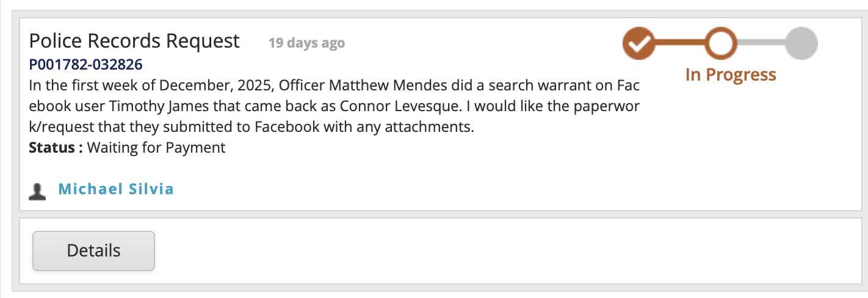
Task: Click the 'Waiting for Payment' status text
Action: (x=157, y=148)
